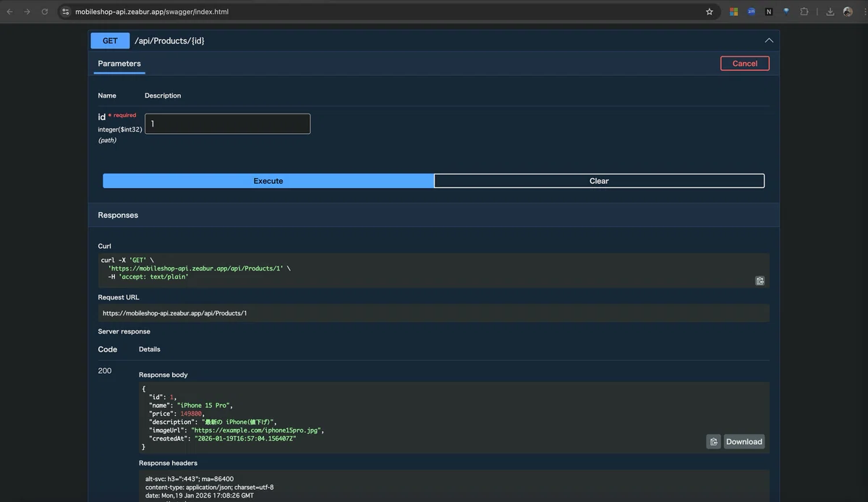Click the browser forward arrow
Viewport: 868px width, 502px height.
[x=27, y=12]
